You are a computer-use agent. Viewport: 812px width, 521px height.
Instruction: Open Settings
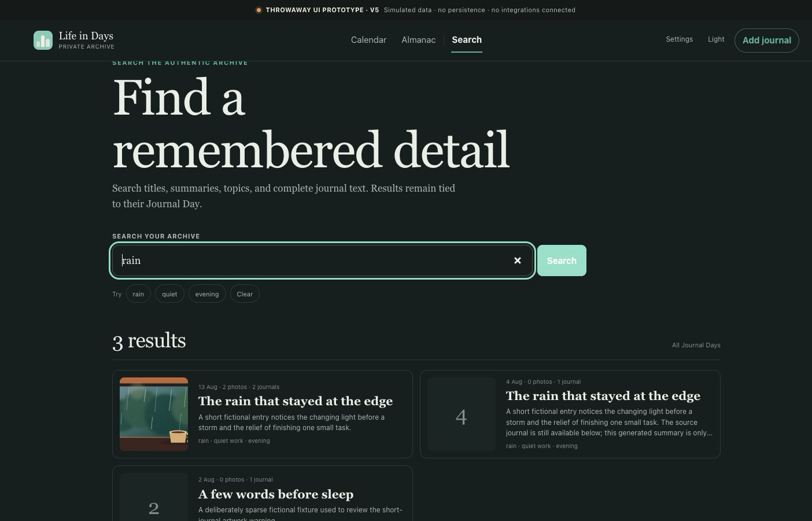coord(679,39)
